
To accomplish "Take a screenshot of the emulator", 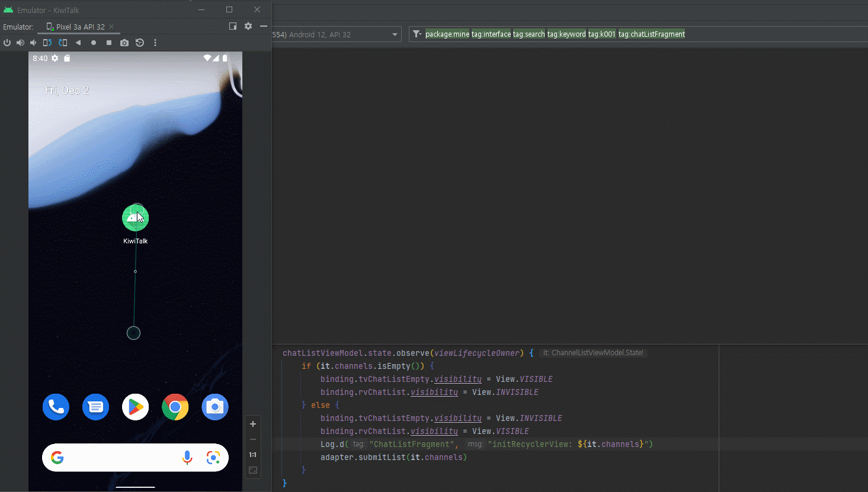I will tap(124, 43).
